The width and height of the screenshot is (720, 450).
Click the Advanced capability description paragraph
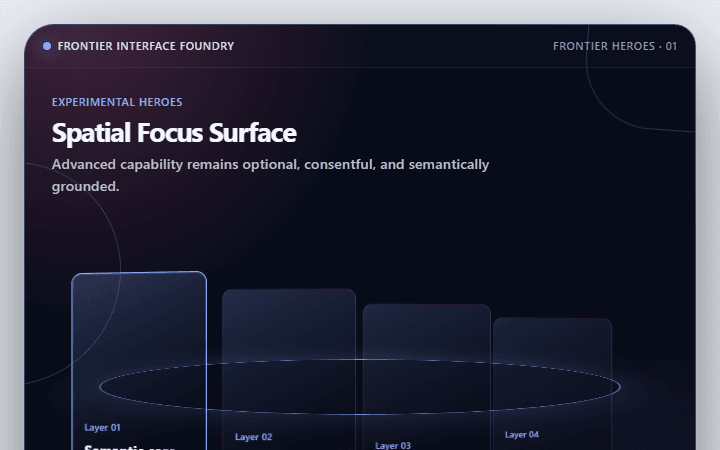click(270, 175)
